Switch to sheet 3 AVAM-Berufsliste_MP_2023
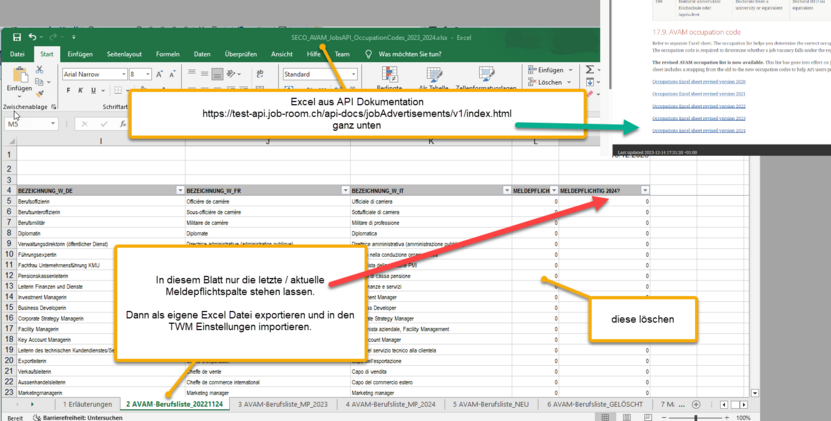This screenshot has height=421, width=831. 281,403
